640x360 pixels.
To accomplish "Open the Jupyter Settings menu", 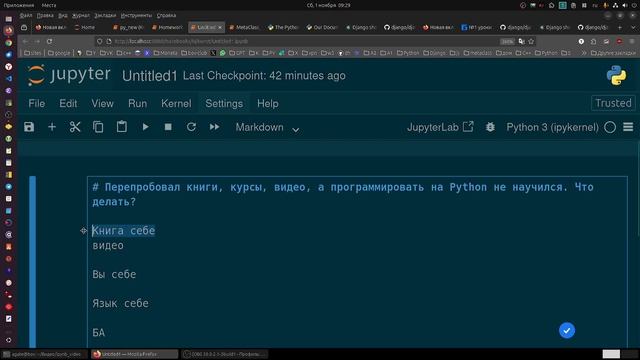I will pos(224,104).
